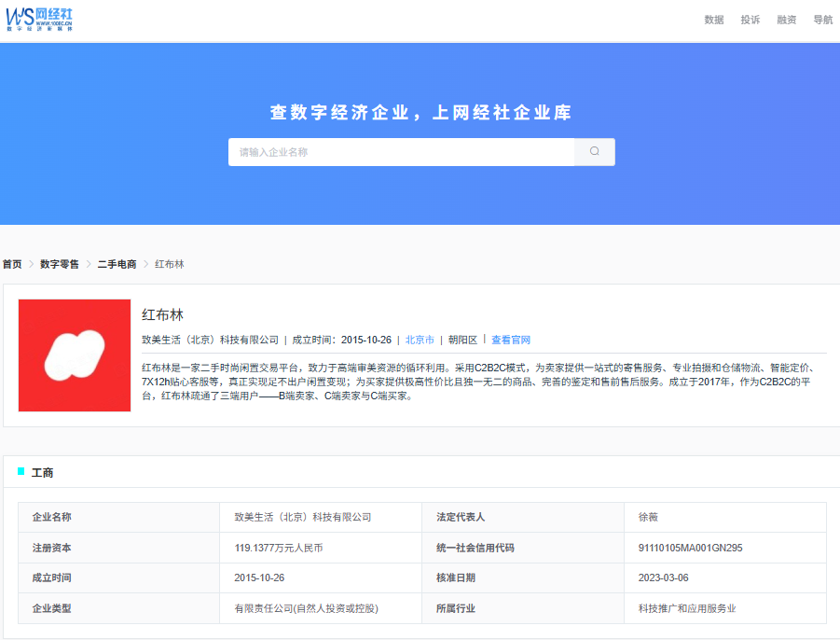Click the cyan square beside 工商
This screenshot has width=840, height=640.
21,471
